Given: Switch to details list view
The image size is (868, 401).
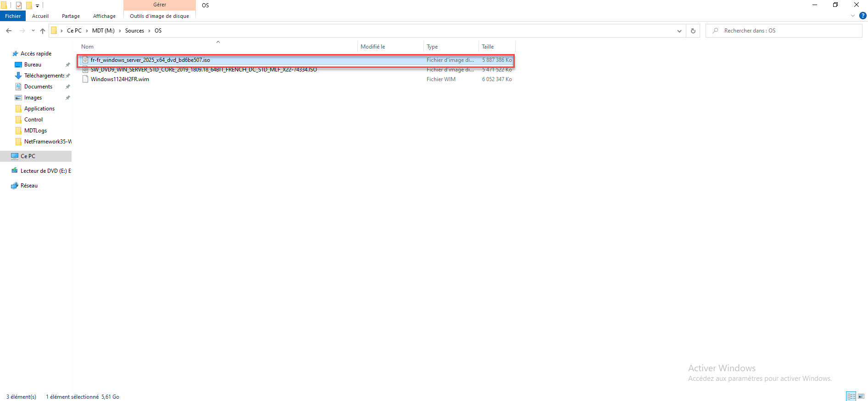Looking at the screenshot, I should 851,396.
